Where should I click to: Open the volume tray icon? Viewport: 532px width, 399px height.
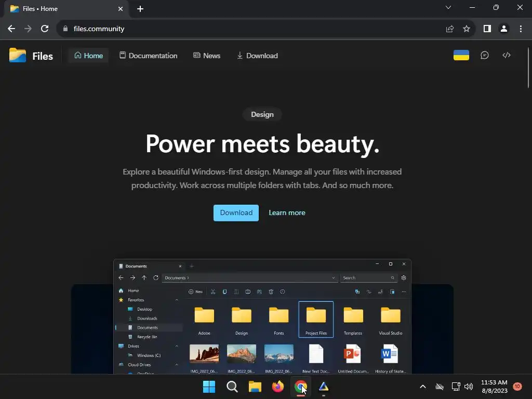click(469, 387)
